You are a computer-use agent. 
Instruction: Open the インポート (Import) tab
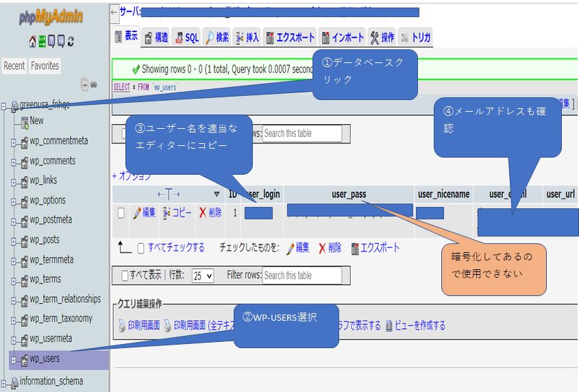tap(343, 38)
